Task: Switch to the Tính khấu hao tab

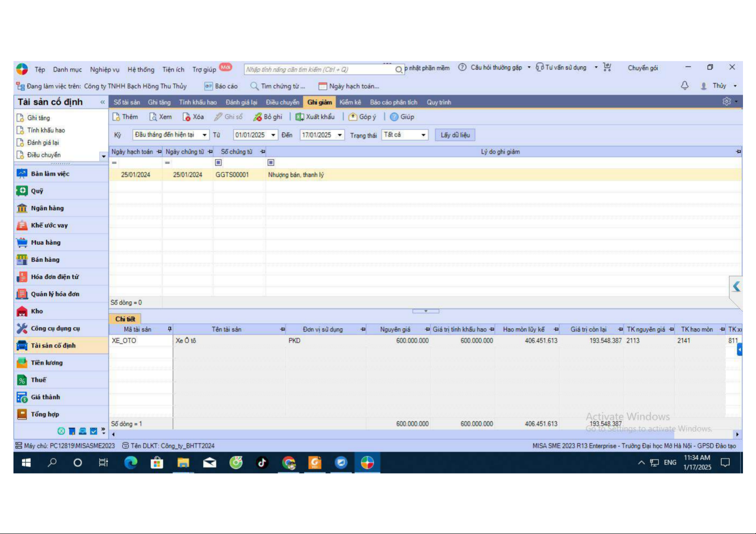Action: 197,102
